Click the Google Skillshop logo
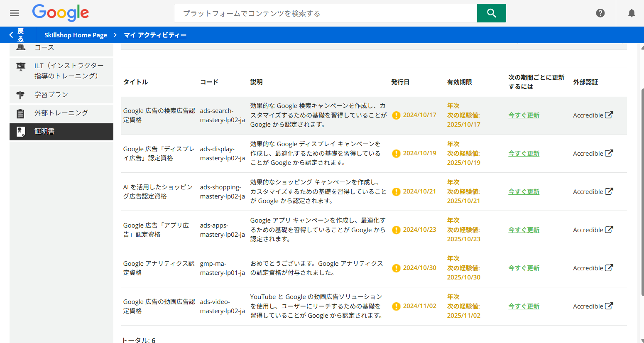Screen dimensions: 644x343 [x=60, y=13]
